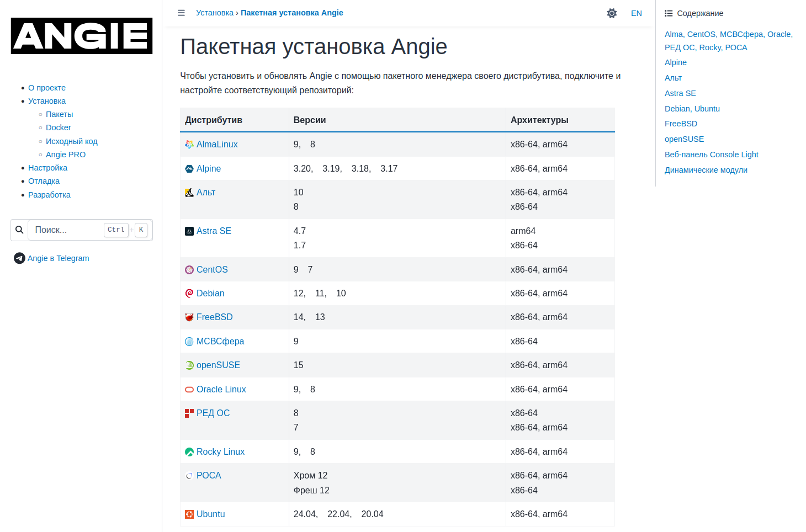Click the openSUSE chameleon icon
Screen dimensions: 806x532
(x=189, y=365)
